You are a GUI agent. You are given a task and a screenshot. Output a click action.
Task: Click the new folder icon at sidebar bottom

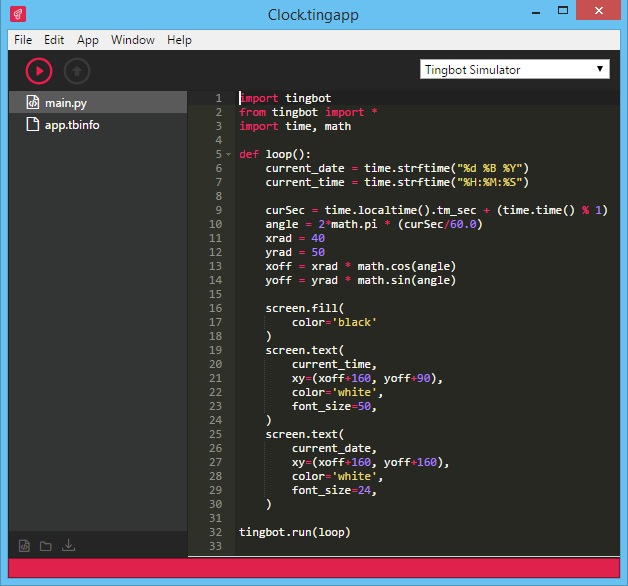(x=46, y=546)
